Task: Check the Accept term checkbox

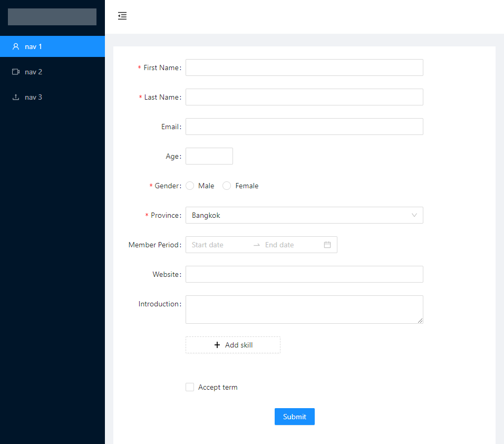Action: pos(190,387)
